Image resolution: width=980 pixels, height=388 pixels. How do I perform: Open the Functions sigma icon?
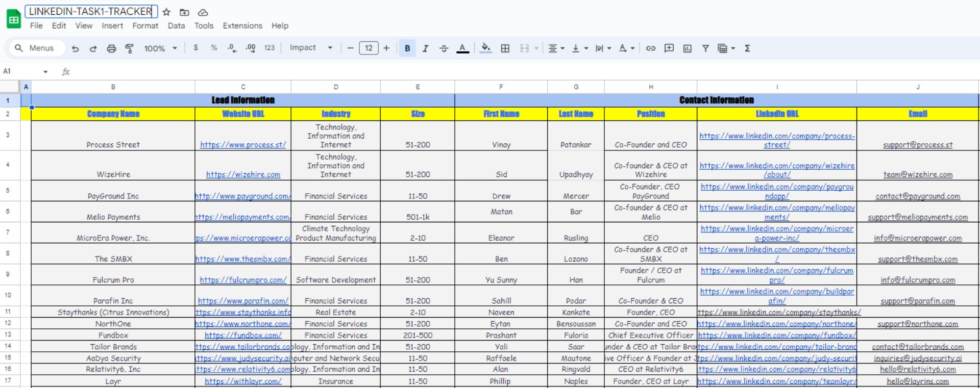(747, 48)
